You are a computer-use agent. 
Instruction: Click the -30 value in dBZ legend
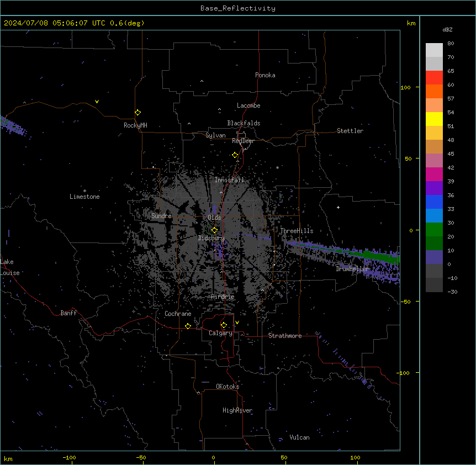(x=452, y=292)
